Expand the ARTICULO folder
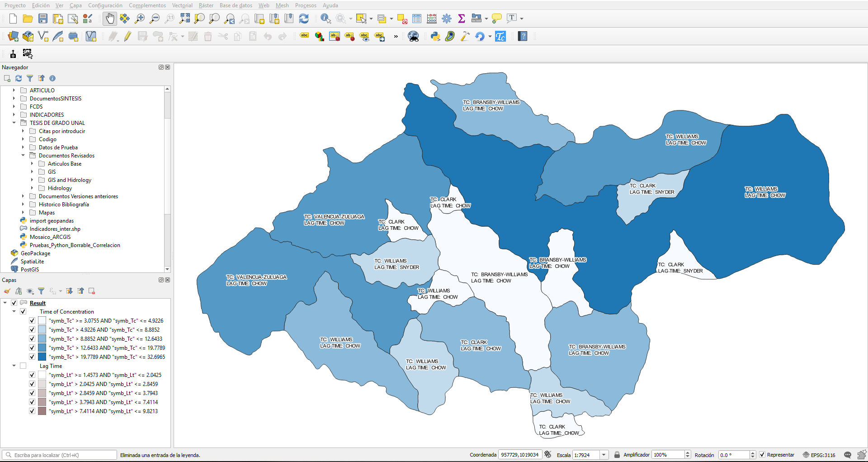This screenshot has width=868, height=462. click(14, 90)
